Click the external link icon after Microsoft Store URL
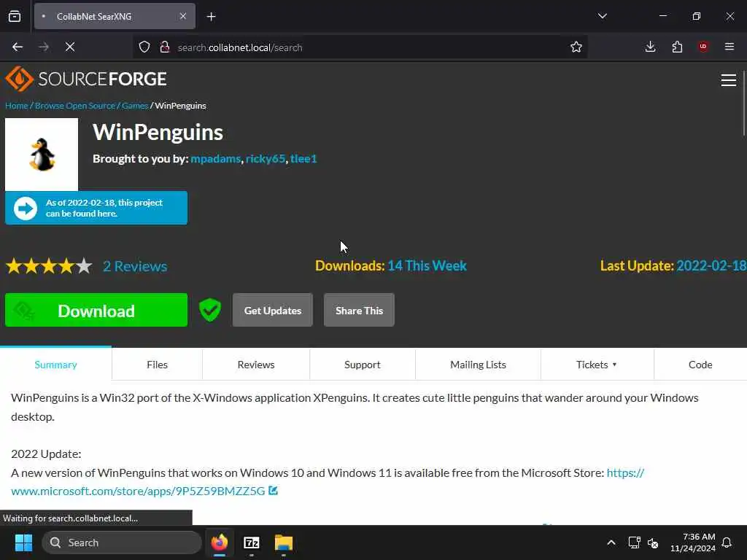Screen dimensions: 747x560 (273, 491)
